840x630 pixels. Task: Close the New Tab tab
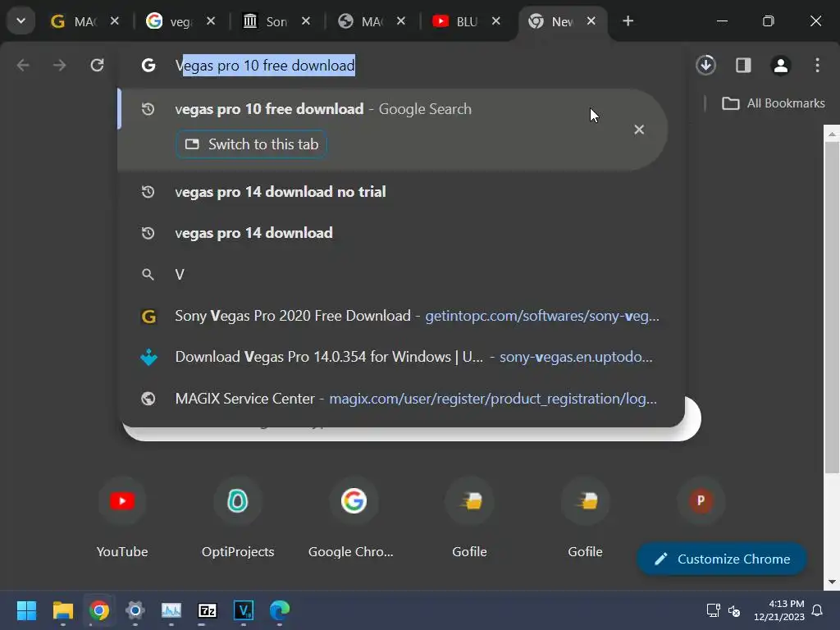pos(591,21)
